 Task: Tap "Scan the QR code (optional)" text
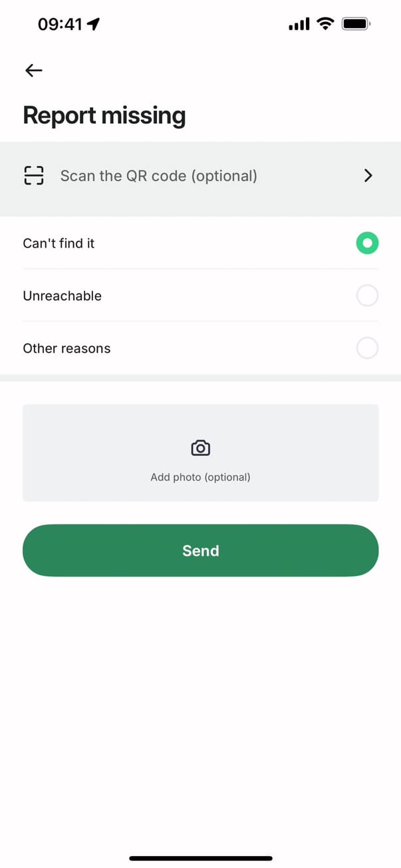158,176
